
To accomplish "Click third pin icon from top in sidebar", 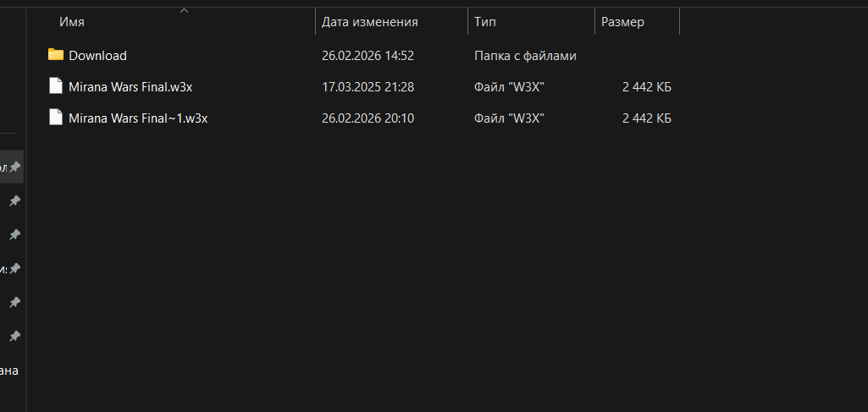I will [x=14, y=234].
